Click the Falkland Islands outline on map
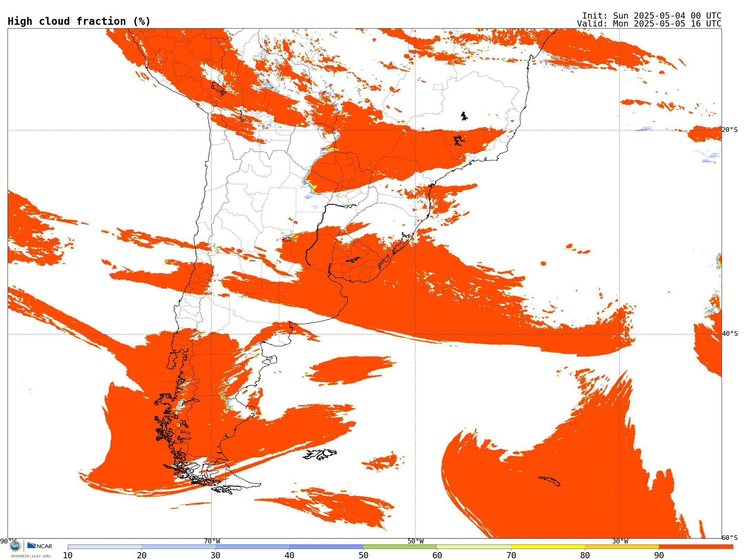Viewport: 744px width, 560px height. click(x=320, y=454)
